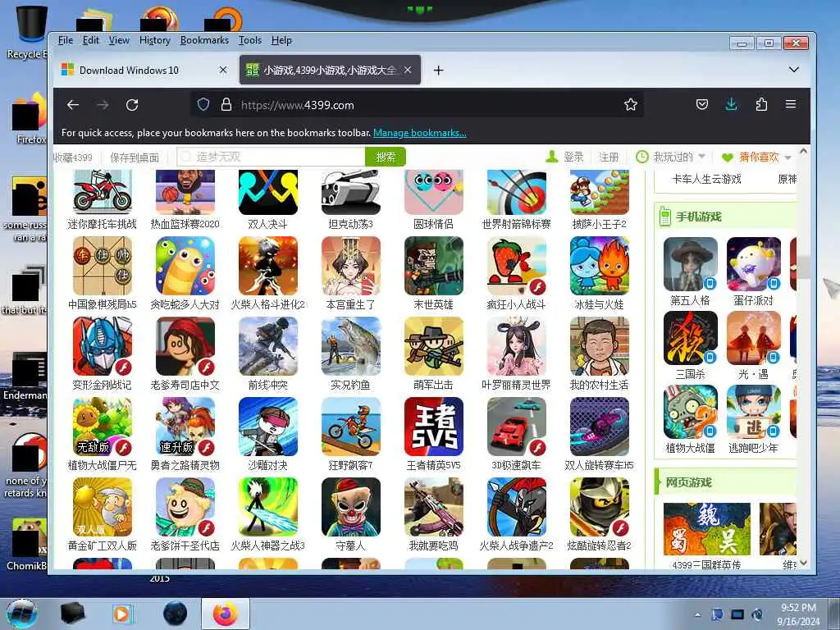840x630 pixels.
Task: Switch to the Download Windows 10 tab
Action: [x=145, y=71]
